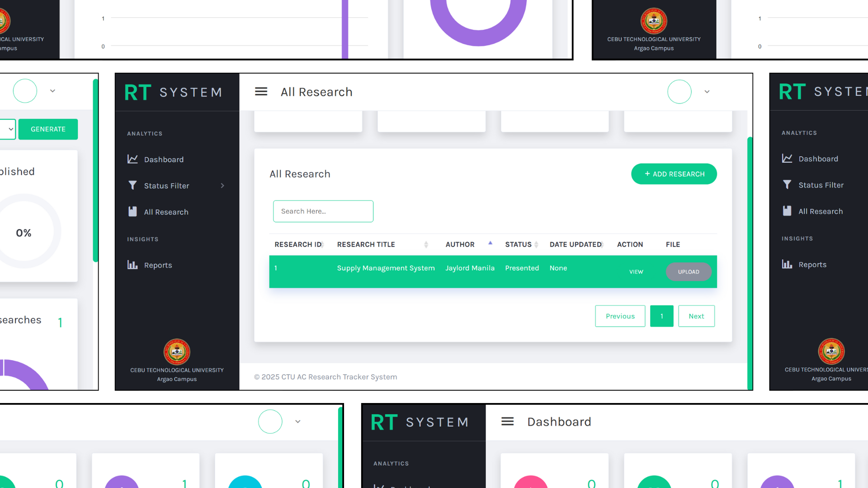Click None date updated cell
The image size is (868, 488).
558,268
